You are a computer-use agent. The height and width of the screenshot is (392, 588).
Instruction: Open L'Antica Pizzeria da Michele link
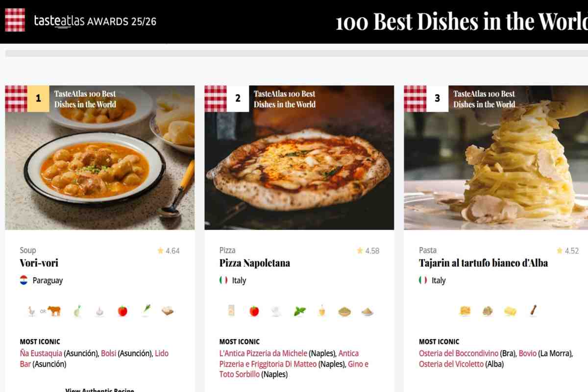pyautogui.click(x=263, y=353)
